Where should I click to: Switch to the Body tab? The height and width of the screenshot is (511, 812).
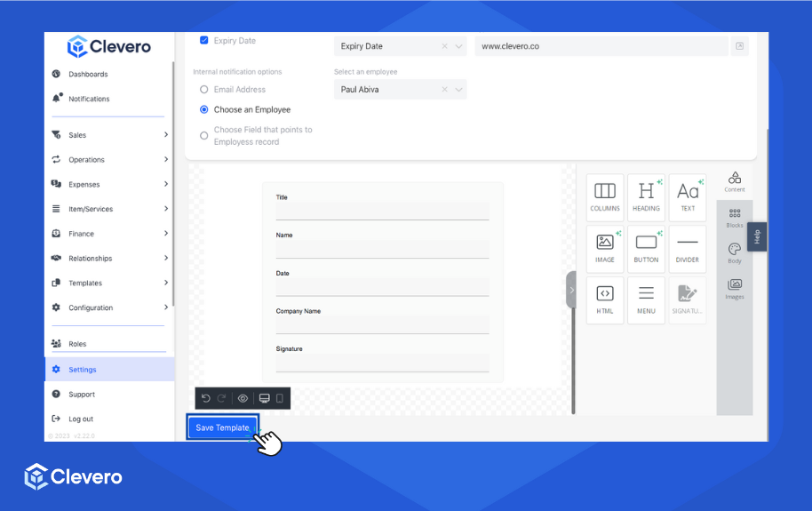(735, 253)
